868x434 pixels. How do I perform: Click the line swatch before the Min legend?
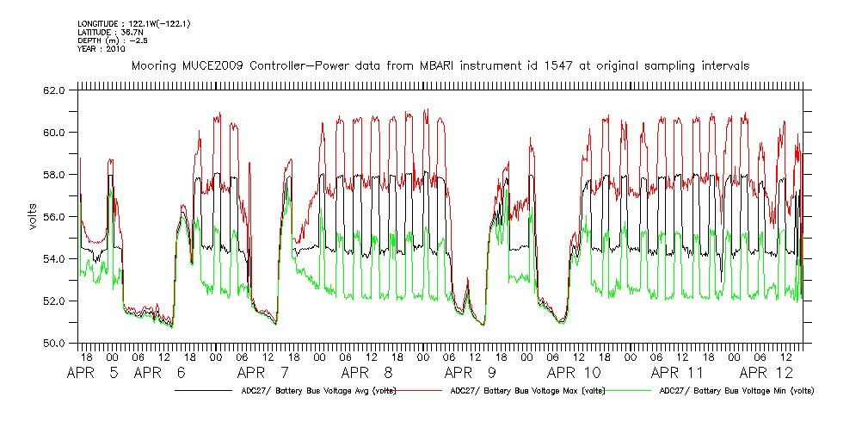click(627, 391)
